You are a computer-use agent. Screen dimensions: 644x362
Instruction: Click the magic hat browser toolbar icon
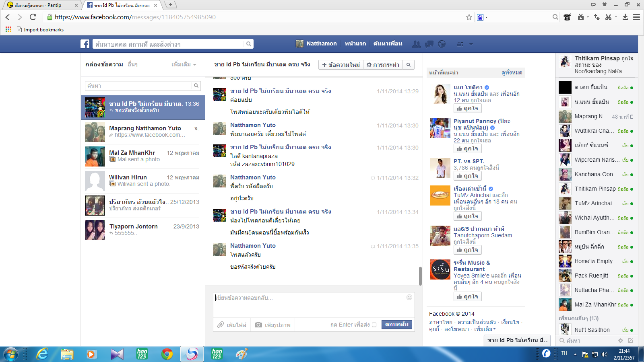click(x=568, y=17)
